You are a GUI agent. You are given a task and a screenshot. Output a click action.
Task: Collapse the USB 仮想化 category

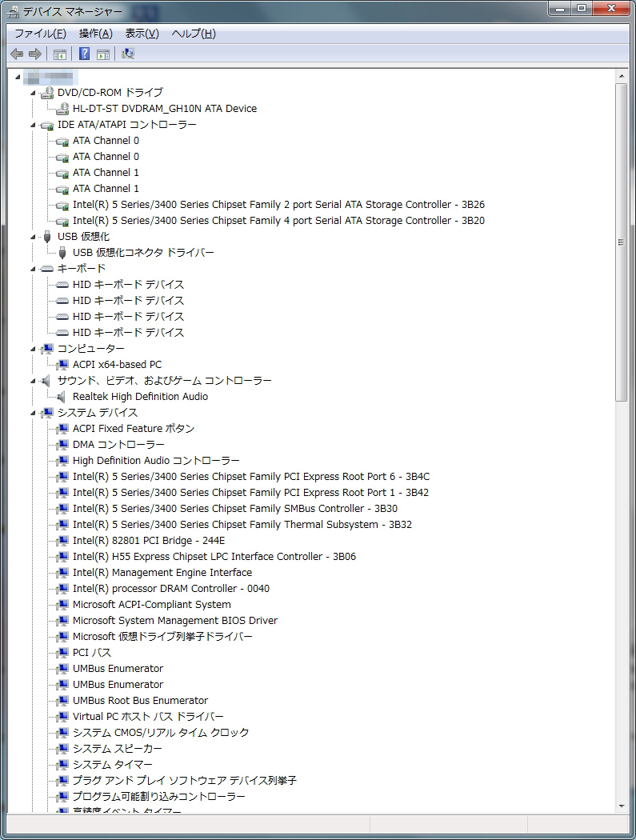coord(34,237)
